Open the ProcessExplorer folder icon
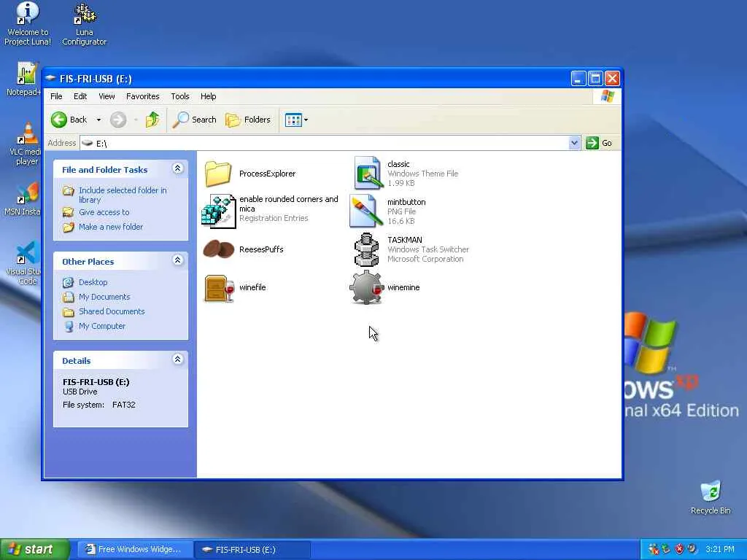This screenshot has height=560, width=747. (218, 174)
